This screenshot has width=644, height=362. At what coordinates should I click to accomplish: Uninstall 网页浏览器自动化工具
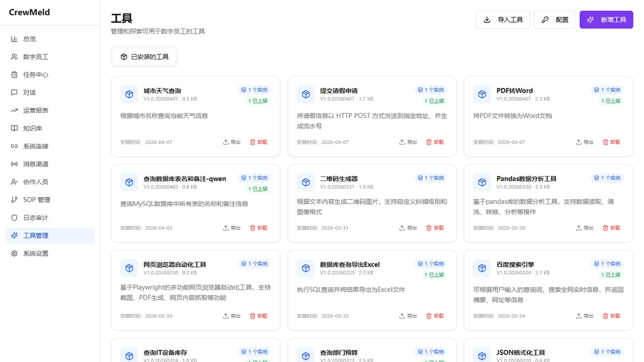(258, 316)
